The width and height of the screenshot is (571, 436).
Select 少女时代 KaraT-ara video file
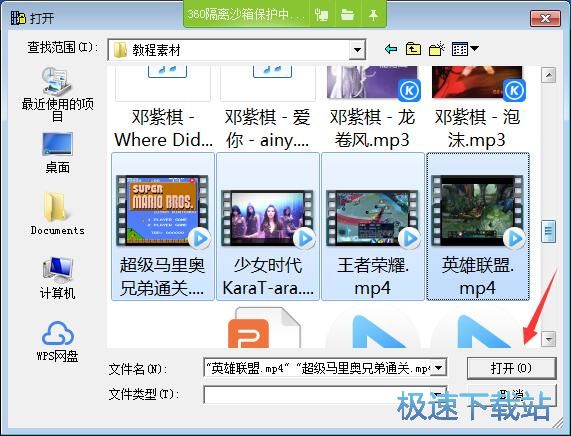click(268, 227)
